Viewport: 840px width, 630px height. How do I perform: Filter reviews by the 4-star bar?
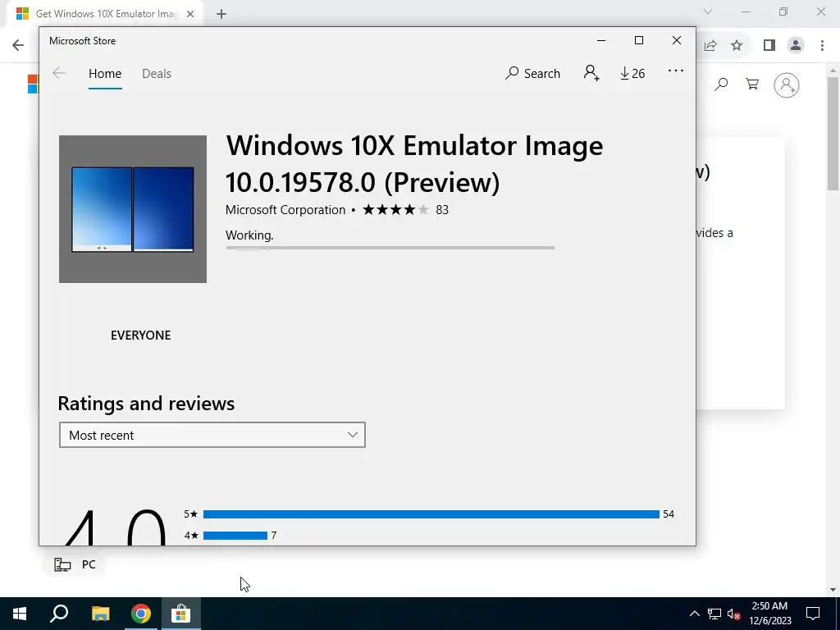click(x=235, y=536)
